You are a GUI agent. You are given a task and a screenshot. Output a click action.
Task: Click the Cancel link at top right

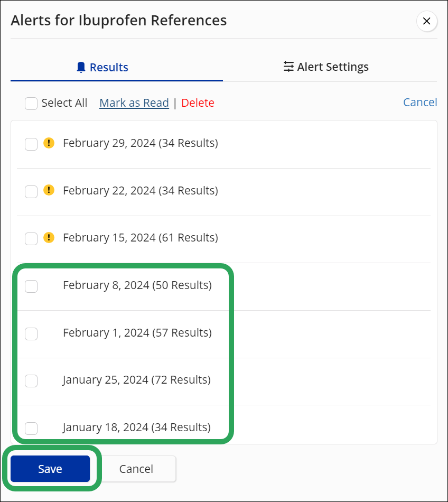point(420,102)
